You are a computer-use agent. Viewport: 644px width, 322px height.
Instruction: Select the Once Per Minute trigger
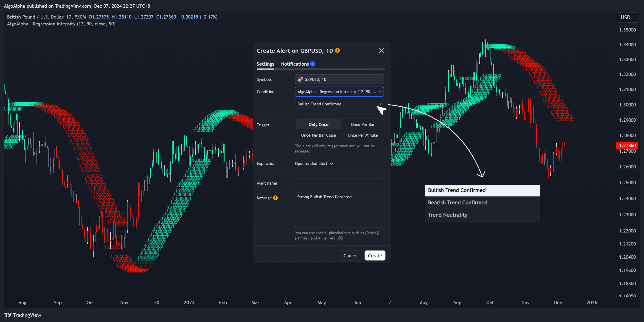point(363,135)
